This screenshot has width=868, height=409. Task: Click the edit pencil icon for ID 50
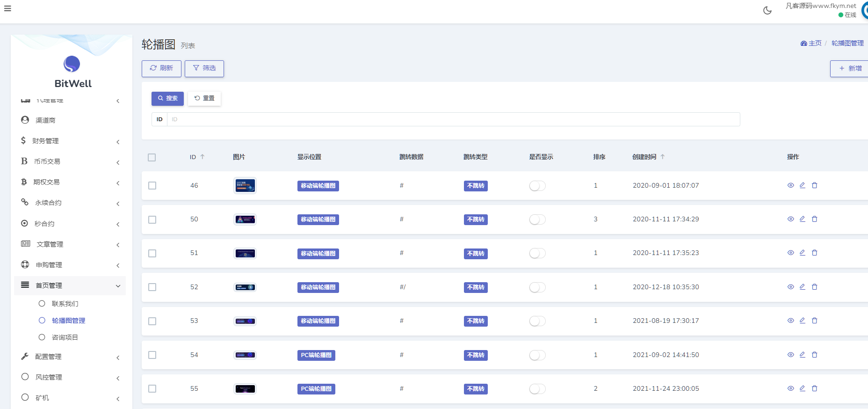802,219
